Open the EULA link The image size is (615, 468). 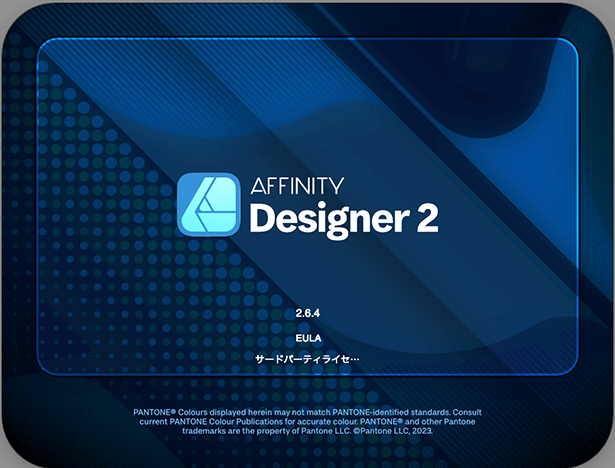coord(307,338)
